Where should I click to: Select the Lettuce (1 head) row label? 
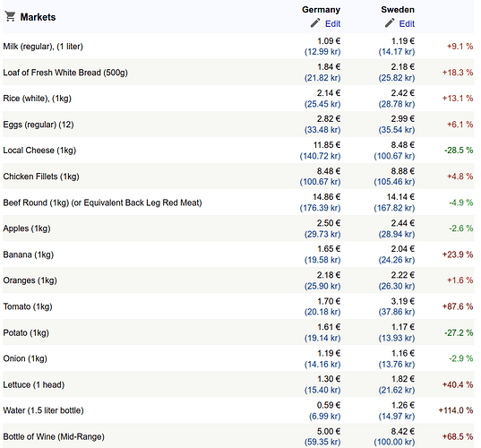[x=34, y=384]
